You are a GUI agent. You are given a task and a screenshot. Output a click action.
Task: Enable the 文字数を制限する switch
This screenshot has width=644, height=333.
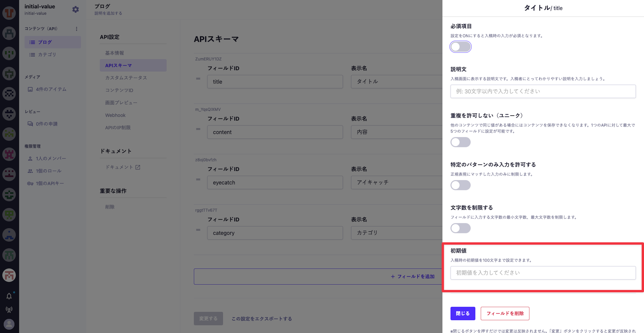(x=461, y=228)
